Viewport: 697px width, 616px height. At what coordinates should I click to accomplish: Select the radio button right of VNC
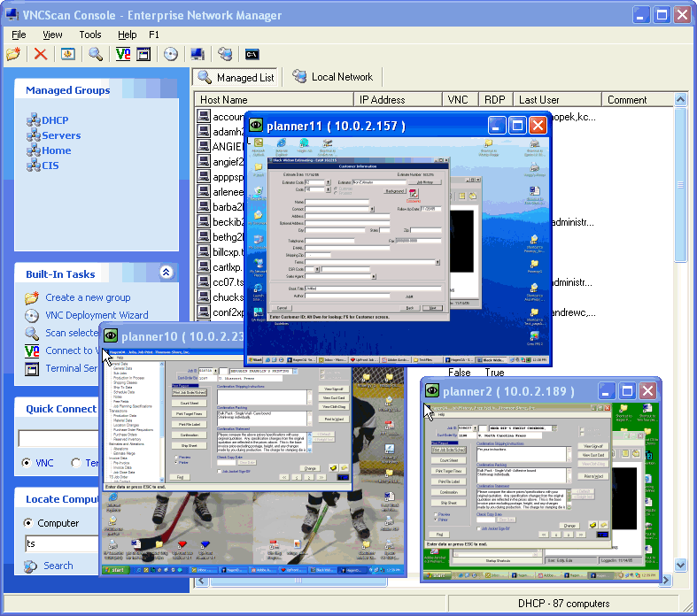point(76,463)
